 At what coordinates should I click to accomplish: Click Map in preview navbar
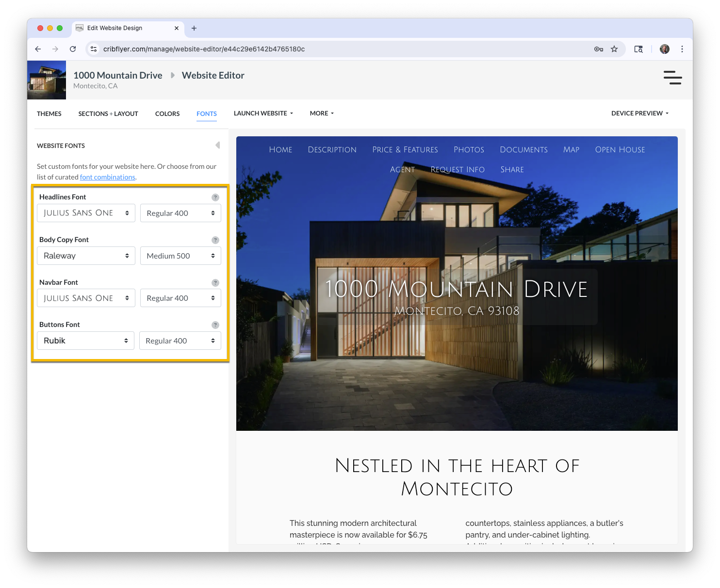(x=572, y=149)
